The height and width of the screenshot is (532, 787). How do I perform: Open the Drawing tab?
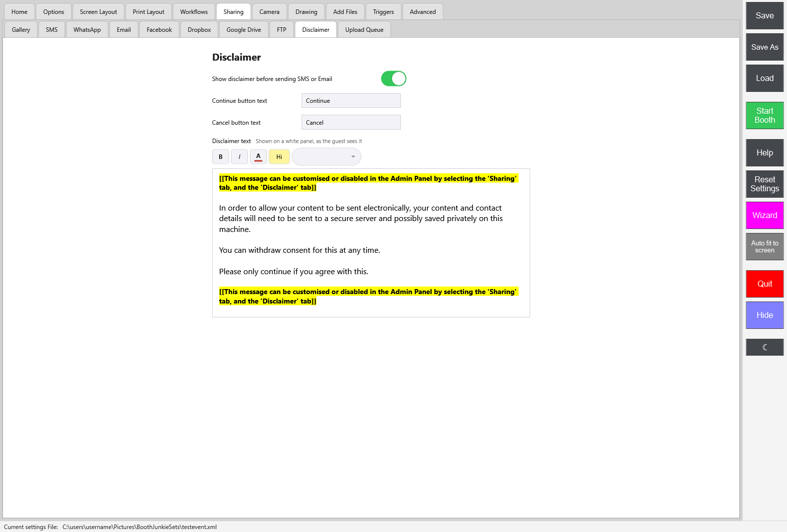click(x=307, y=12)
